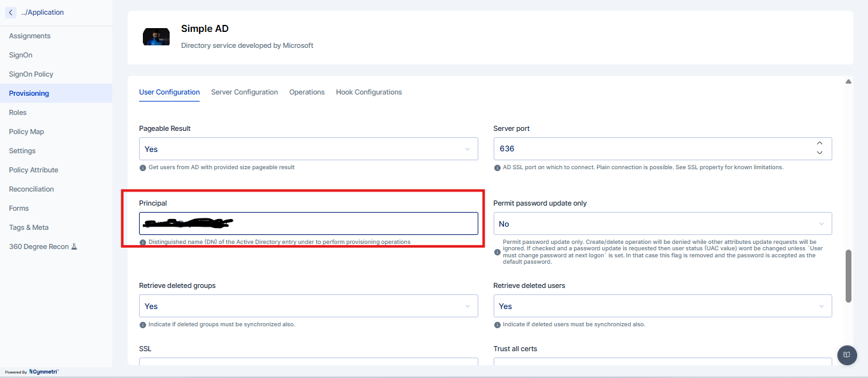Click the back chevron beside ../Application
Viewport: 868px width, 378px height.
11,12
